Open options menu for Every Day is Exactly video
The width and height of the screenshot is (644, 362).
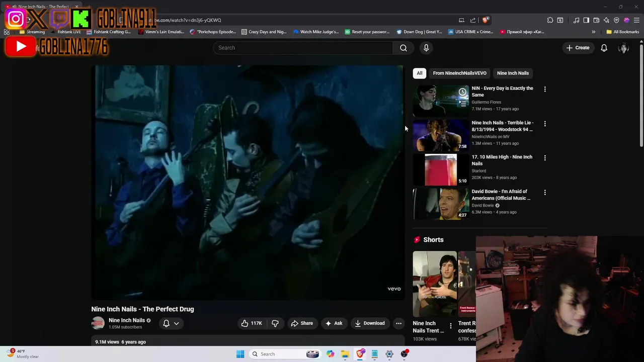click(545, 89)
